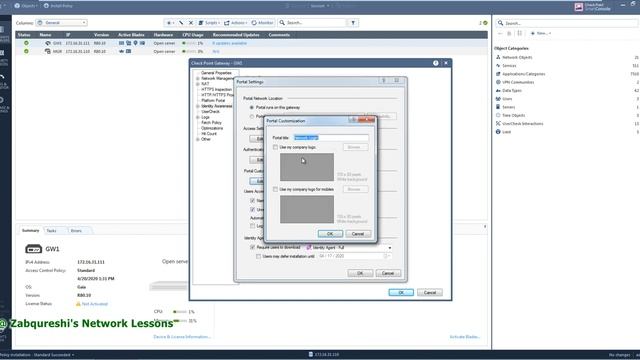
Task: Click the mobile logo preview placeholder
Action: 307,209
